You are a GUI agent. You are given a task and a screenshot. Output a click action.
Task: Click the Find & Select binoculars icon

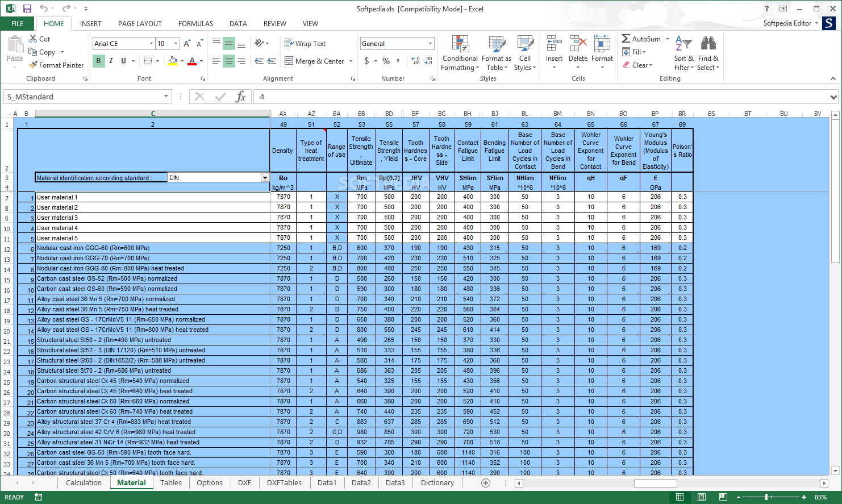tap(708, 44)
